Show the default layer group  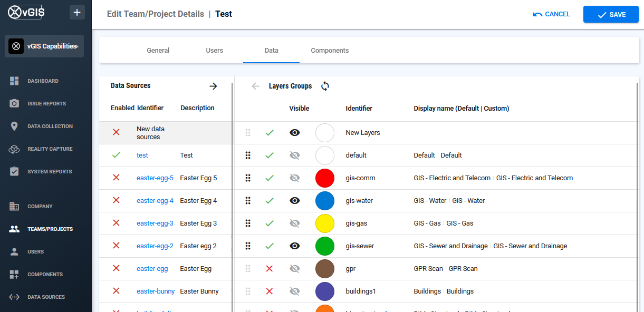[x=295, y=155]
